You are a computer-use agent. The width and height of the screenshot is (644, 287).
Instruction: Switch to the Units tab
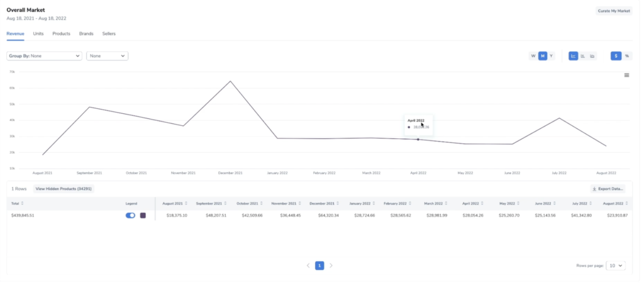click(38, 33)
